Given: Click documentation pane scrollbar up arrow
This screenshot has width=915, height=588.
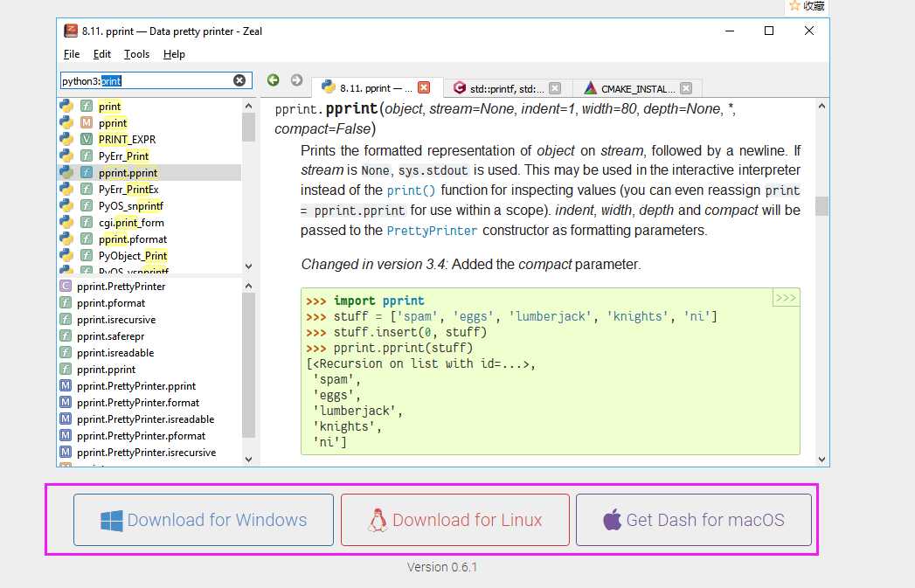Looking at the screenshot, I should point(821,107).
